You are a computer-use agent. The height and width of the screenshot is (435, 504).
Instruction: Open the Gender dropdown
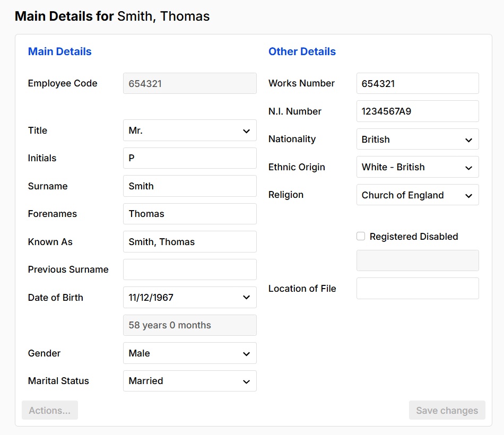(x=189, y=353)
